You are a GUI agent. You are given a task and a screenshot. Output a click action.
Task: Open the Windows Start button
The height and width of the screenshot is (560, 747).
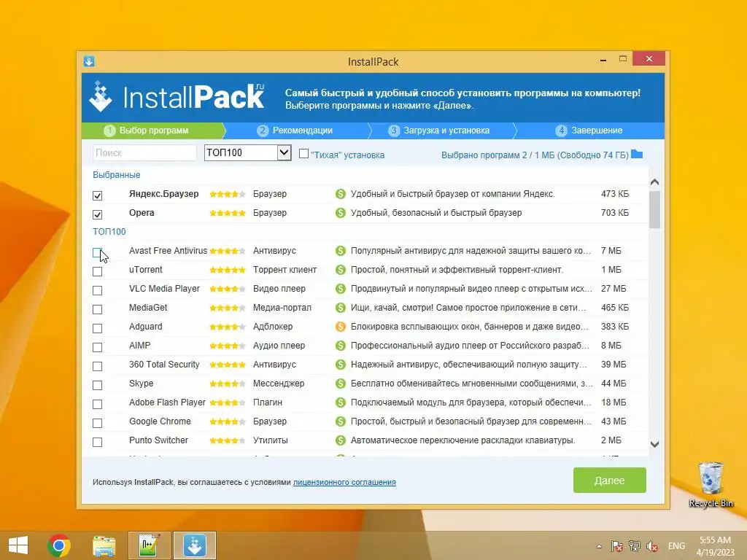(18, 545)
